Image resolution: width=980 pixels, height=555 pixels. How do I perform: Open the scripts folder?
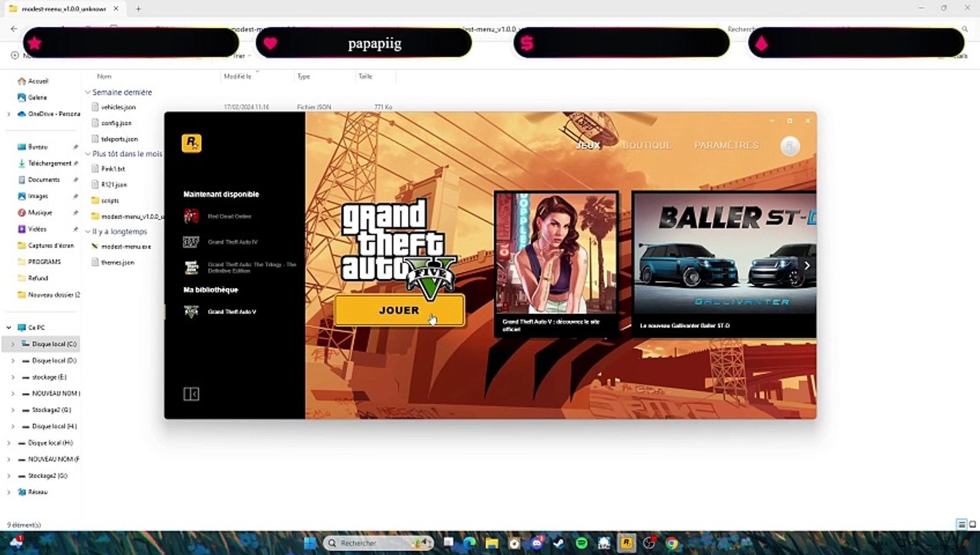tap(110, 200)
